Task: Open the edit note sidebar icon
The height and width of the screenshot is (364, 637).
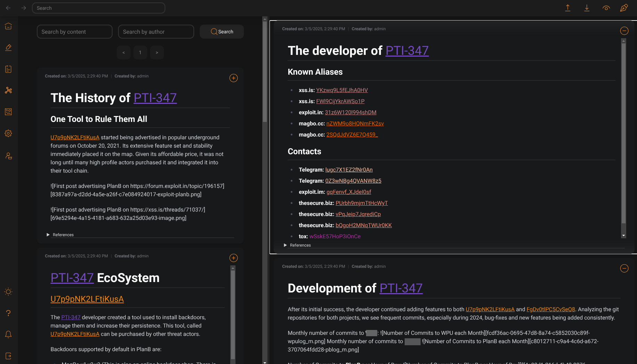Action: 9,48
